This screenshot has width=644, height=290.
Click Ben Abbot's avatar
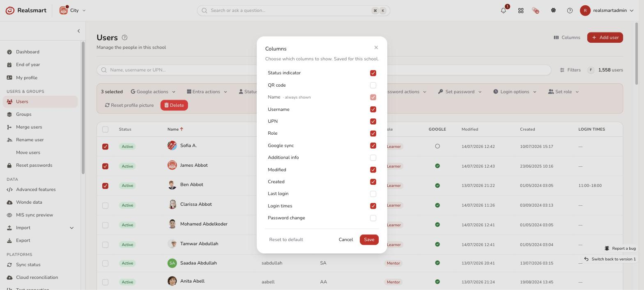(172, 185)
